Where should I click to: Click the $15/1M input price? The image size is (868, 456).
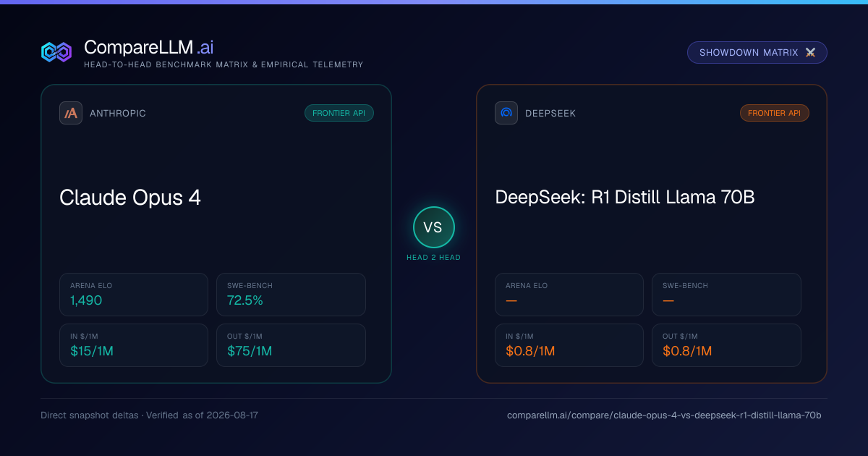92,351
